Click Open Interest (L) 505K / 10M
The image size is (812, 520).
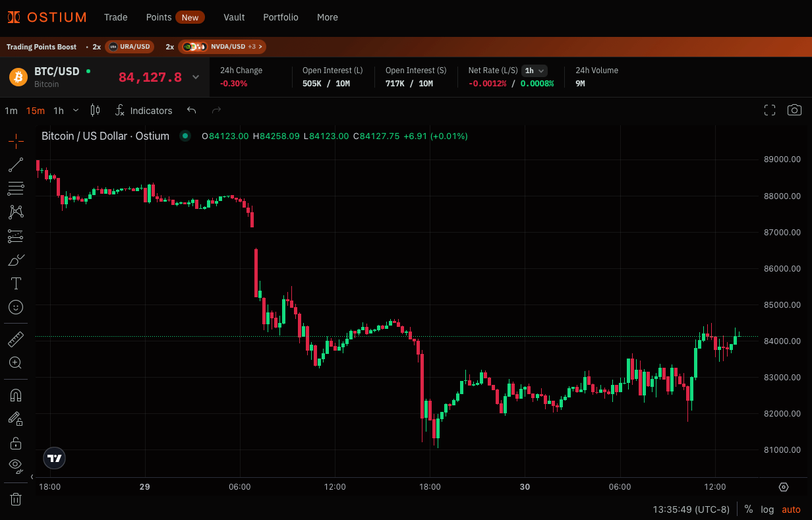tap(326, 84)
